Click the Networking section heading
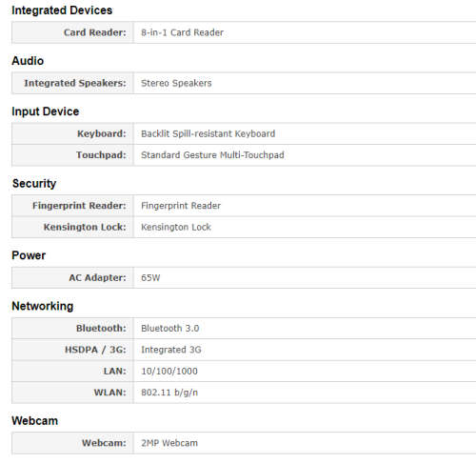476x464 pixels. coord(43,306)
